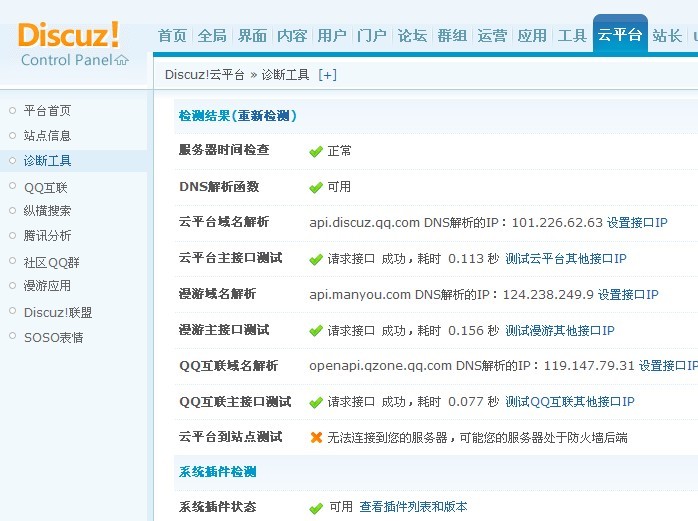Open the 界面 top menu
This screenshot has width=698, height=521.
[x=252, y=36]
